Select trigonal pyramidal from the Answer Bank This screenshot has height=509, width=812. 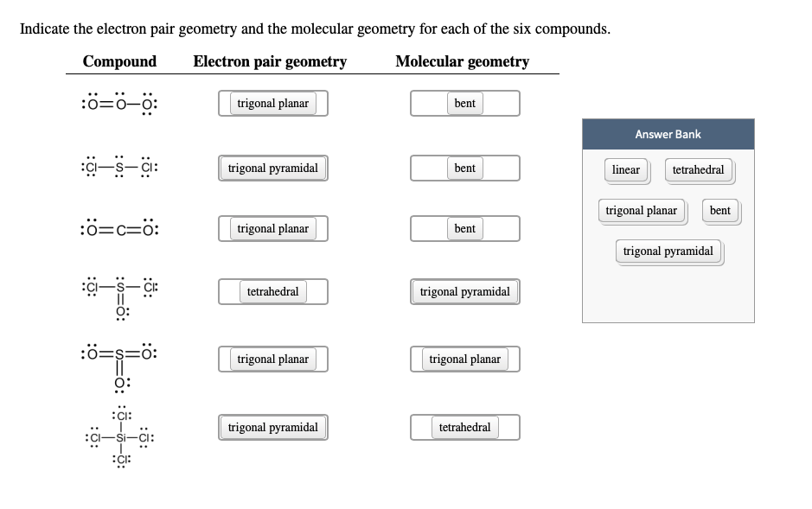668,251
